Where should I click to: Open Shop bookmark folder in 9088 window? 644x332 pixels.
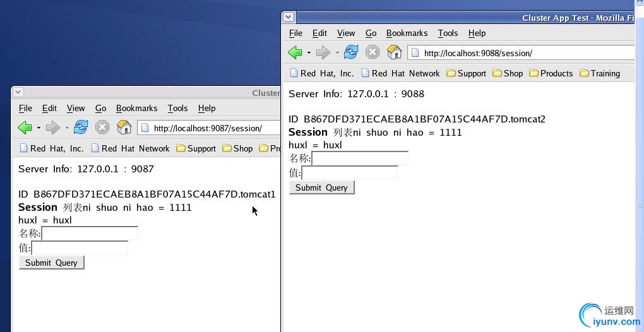508,73
